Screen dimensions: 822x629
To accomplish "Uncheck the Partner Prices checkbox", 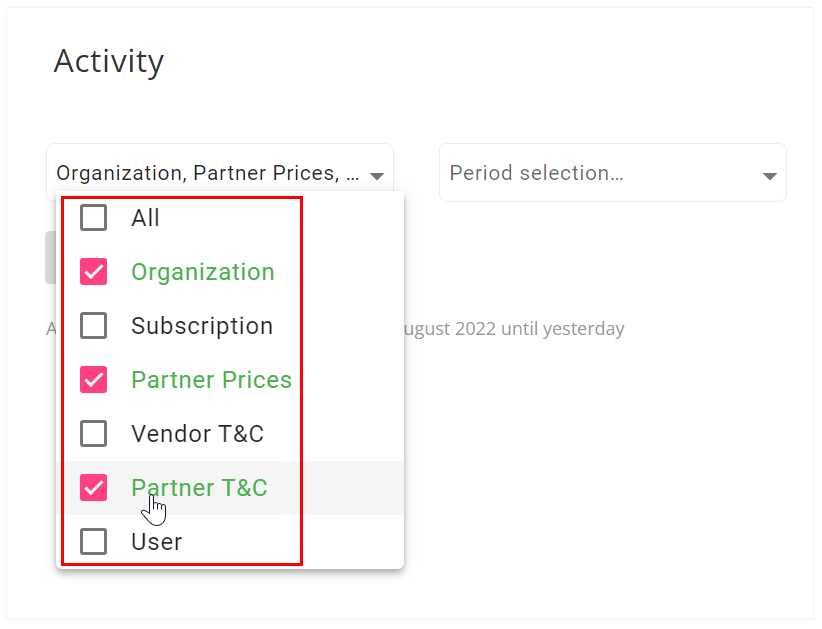I will click(x=93, y=379).
